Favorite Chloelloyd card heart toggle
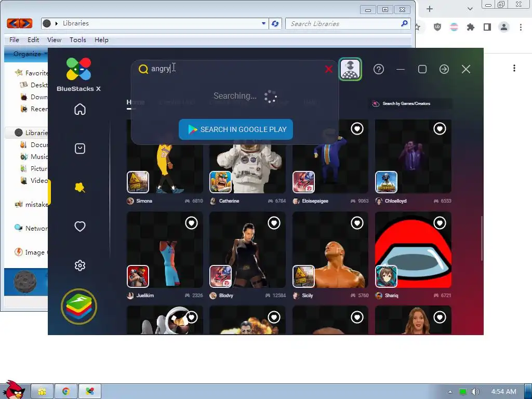This screenshot has height=399, width=532. coord(440,129)
